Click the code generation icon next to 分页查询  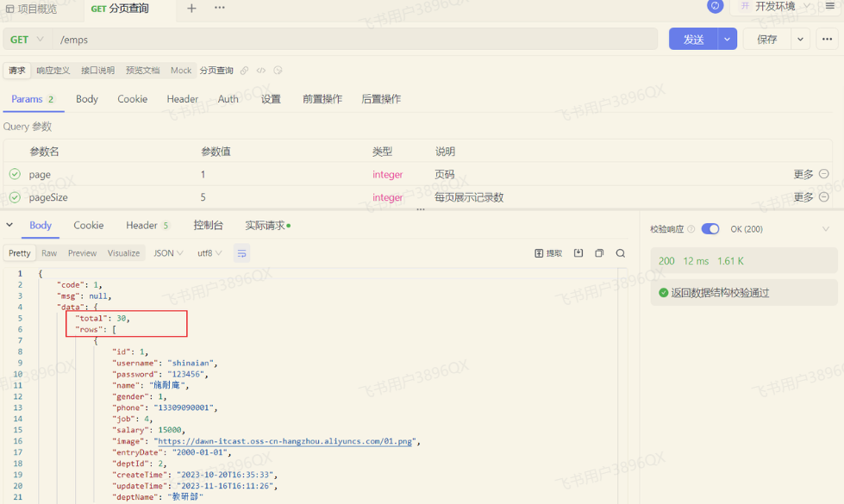point(261,71)
